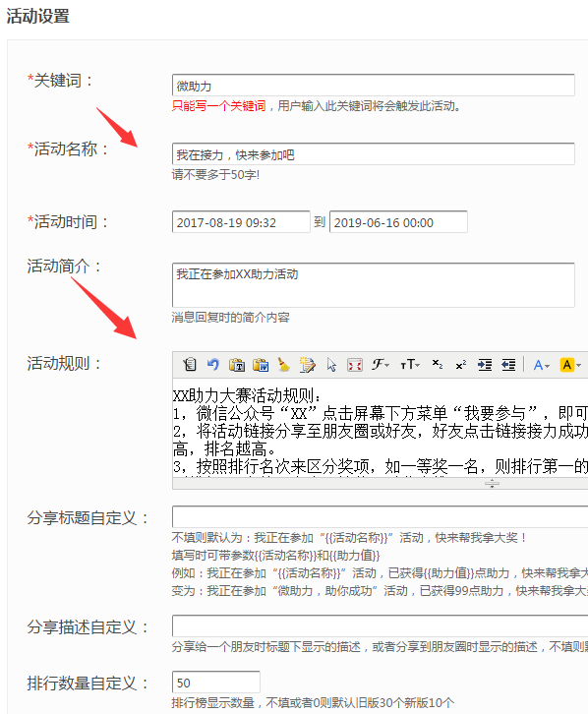588x714 pixels.
Task: Click the hint line starting 填写时可带参数
Action: coord(275,555)
